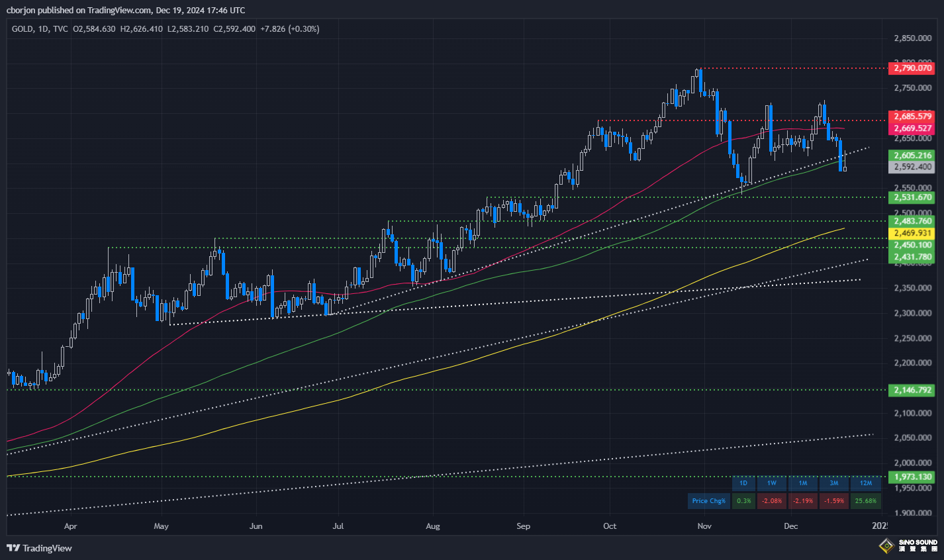Screen dimensions: 944x560
Task: Select the 12M column header
Action: click(866, 483)
